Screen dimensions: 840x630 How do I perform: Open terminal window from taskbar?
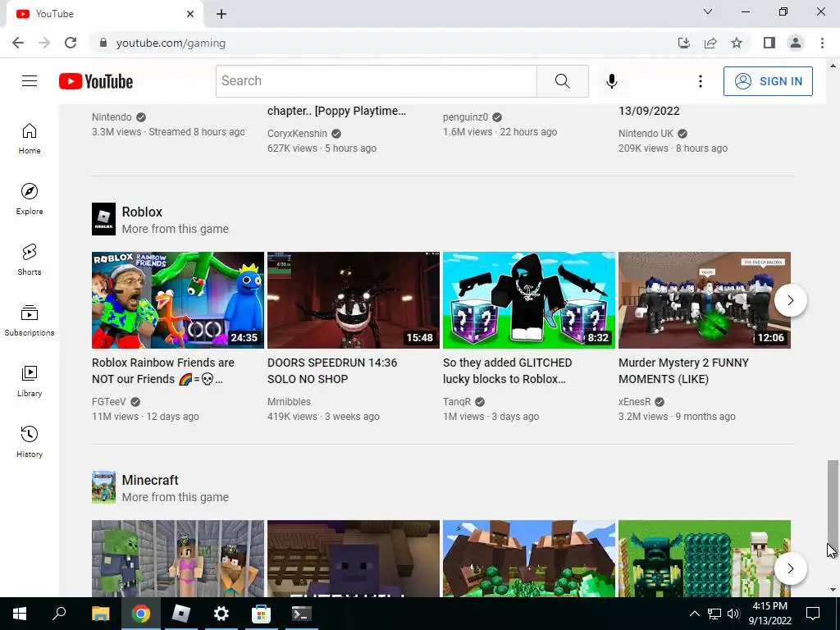(301, 614)
